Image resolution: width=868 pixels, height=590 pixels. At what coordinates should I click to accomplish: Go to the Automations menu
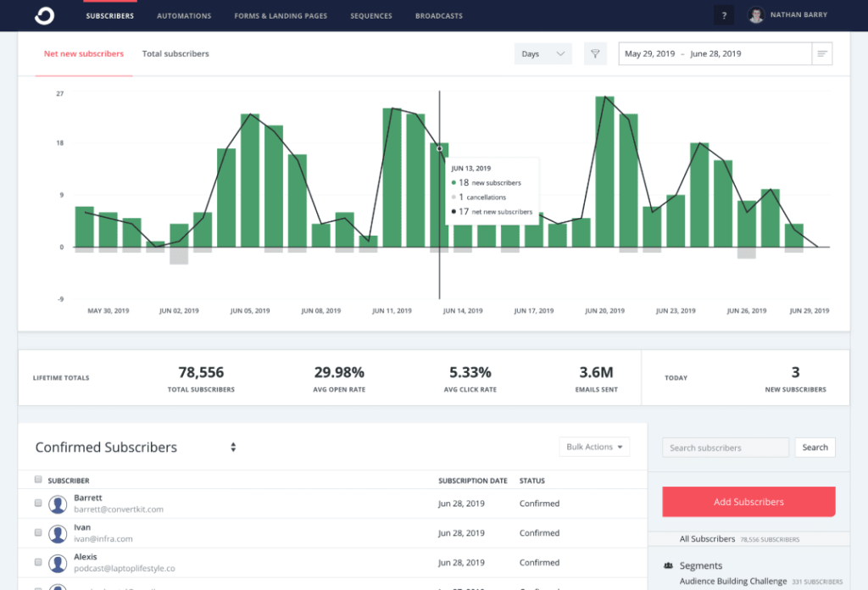(x=184, y=16)
